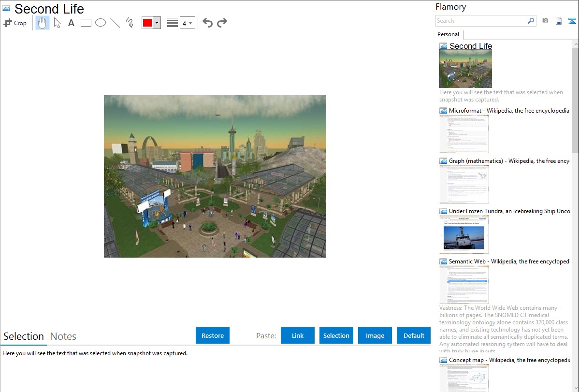Select the text annotation tool
This screenshot has width=579, height=392.
tap(71, 23)
